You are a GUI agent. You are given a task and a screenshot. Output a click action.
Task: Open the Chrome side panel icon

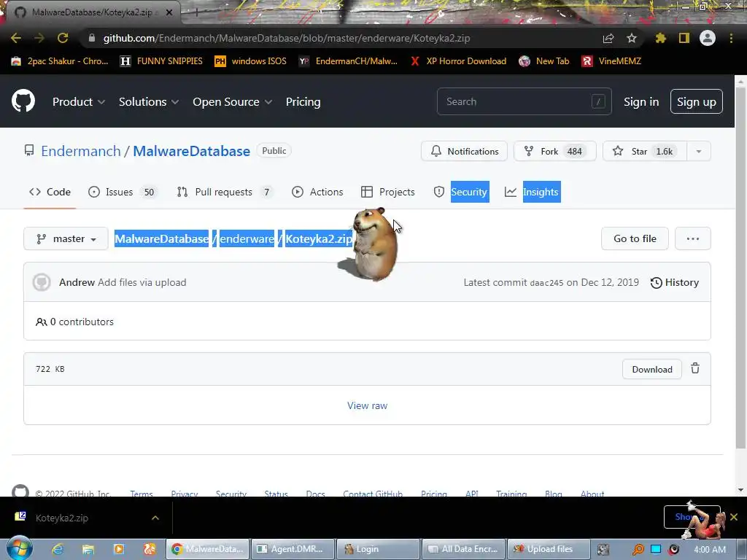(684, 38)
